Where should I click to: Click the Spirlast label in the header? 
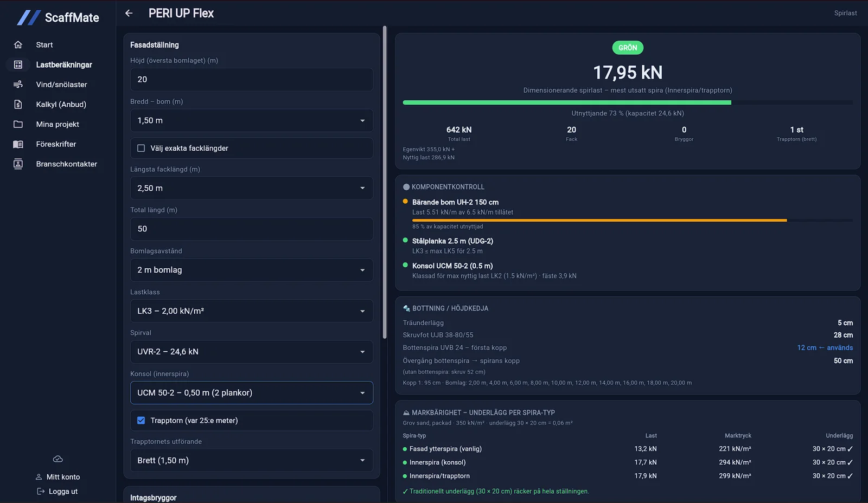point(845,13)
